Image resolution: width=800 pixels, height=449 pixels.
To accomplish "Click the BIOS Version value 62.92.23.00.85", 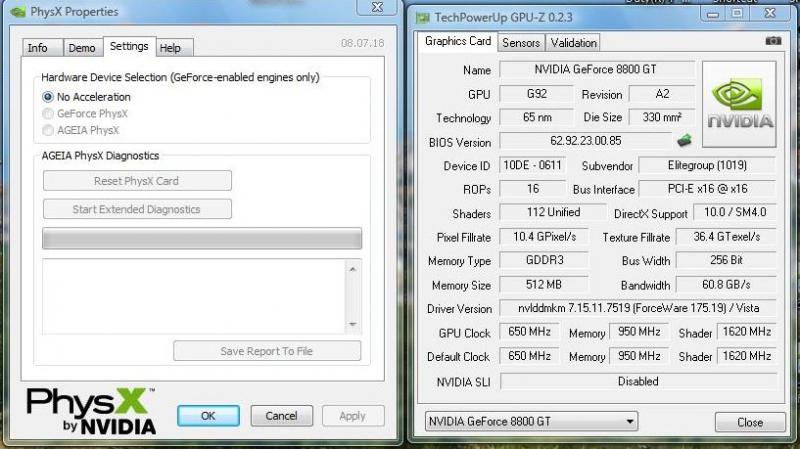I will tap(585, 141).
